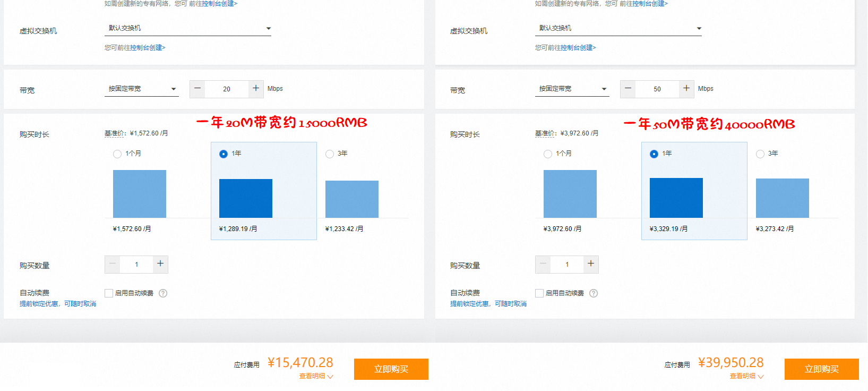Viewport: 868px width, 391px height.
Task: Open the 按固定带宽 dropdown beside 20 Mbps
Action: (x=141, y=89)
